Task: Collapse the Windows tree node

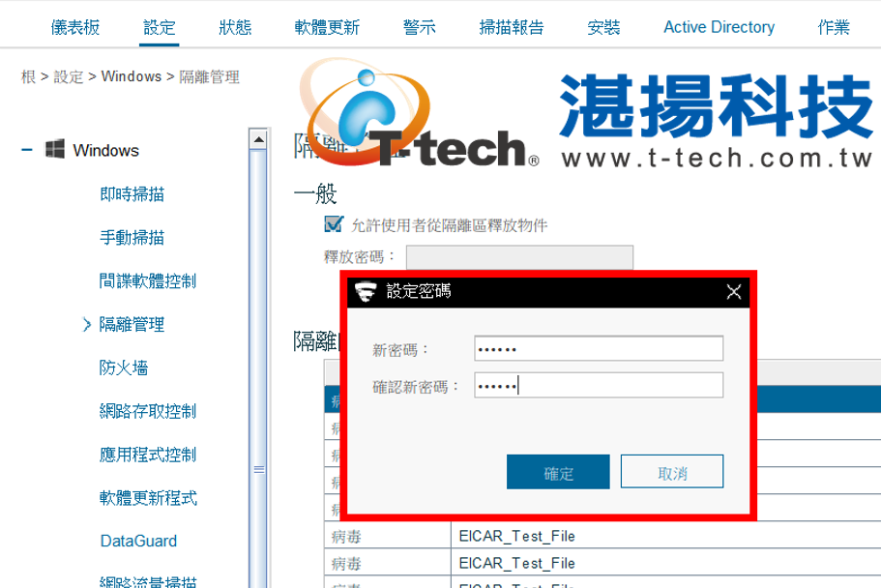Action: [26, 150]
